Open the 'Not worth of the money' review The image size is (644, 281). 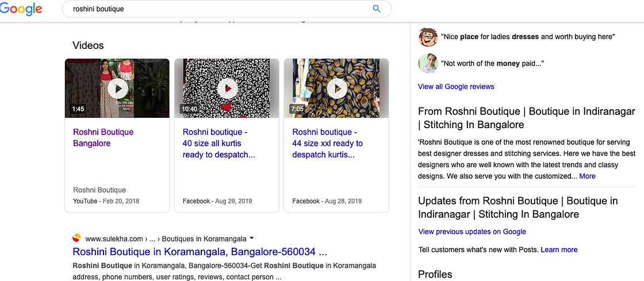click(x=492, y=64)
